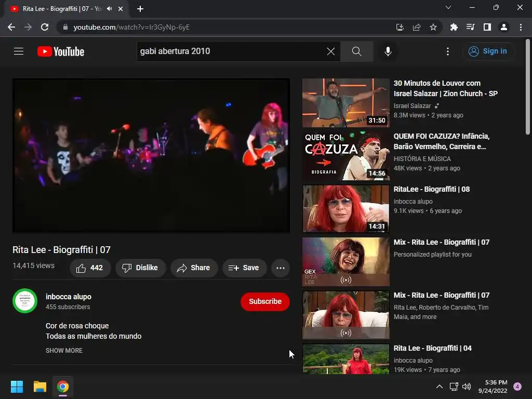Show hidden system tray icons chevron
Image resolution: width=532 pixels, height=399 pixels.
[440, 387]
